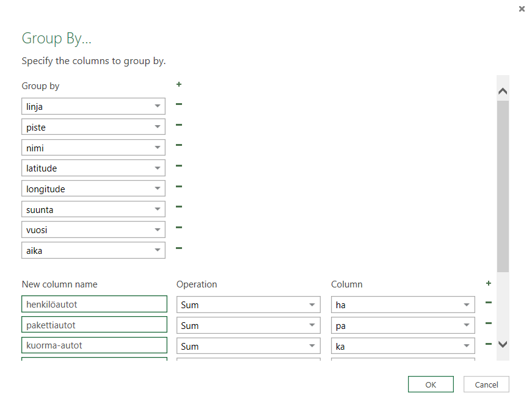The image size is (532, 415).
Task: Open the ka column dropdown
Action: click(x=467, y=346)
